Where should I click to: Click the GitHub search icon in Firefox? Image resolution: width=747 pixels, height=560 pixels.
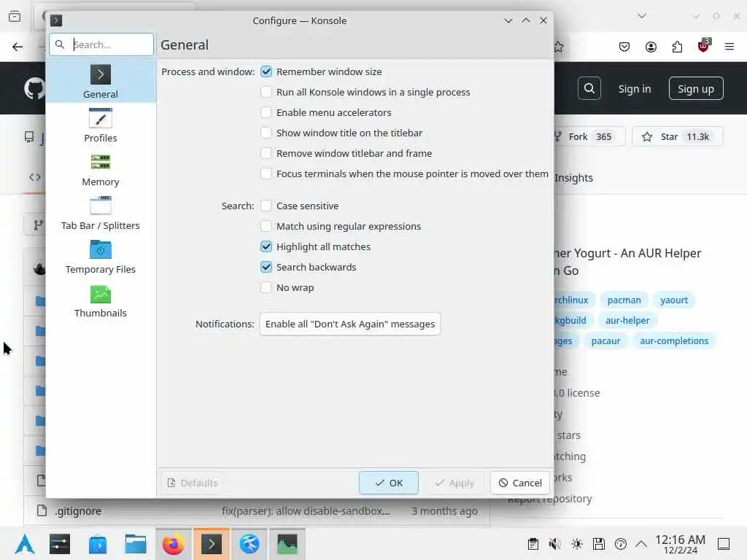click(x=589, y=88)
